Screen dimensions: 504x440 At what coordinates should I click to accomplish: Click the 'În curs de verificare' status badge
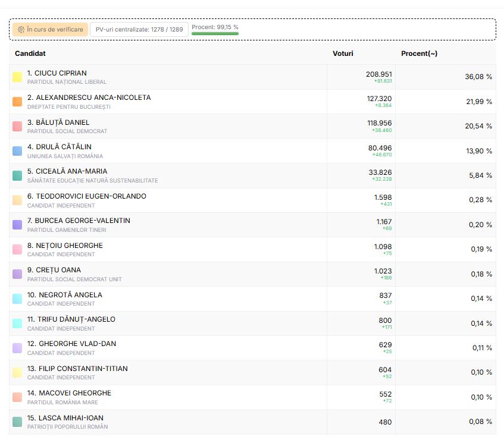click(50, 29)
